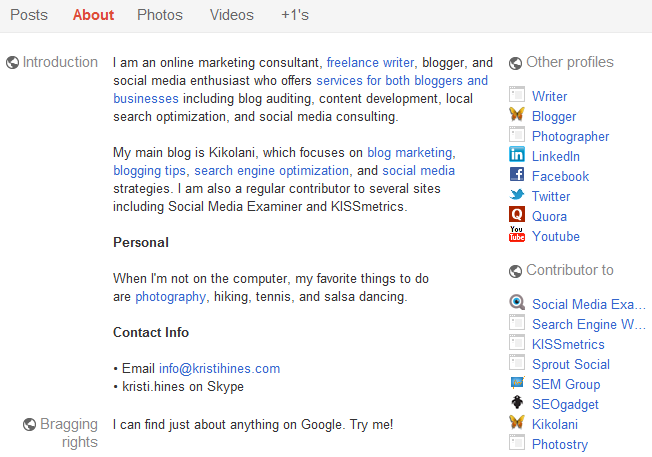This screenshot has height=457, width=652.
Task: Click the LinkedIn icon in Other profiles
Action: (517, 154)
